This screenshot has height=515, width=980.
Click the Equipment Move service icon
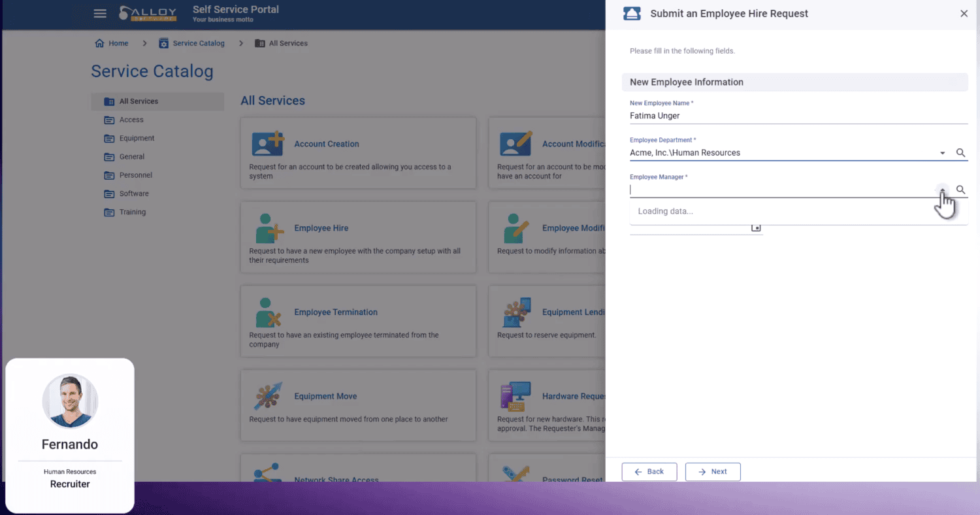(x=268, y=396)
